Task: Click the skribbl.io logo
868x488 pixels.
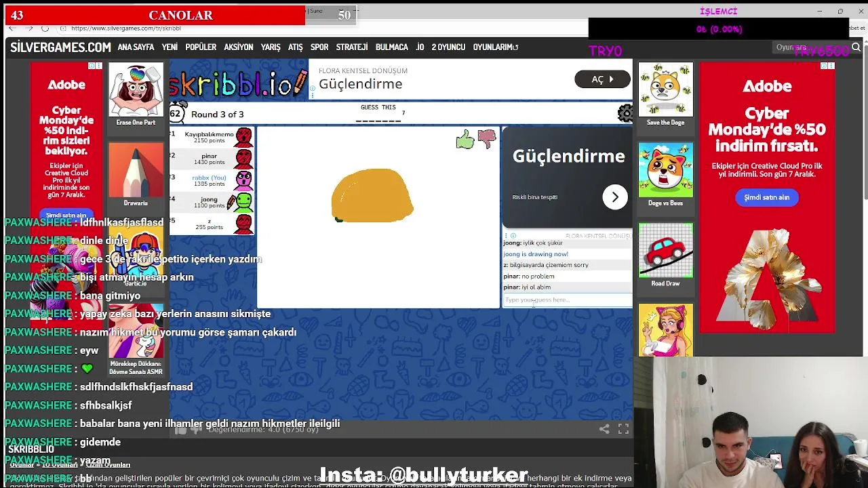Action: (x=238, y=83)
